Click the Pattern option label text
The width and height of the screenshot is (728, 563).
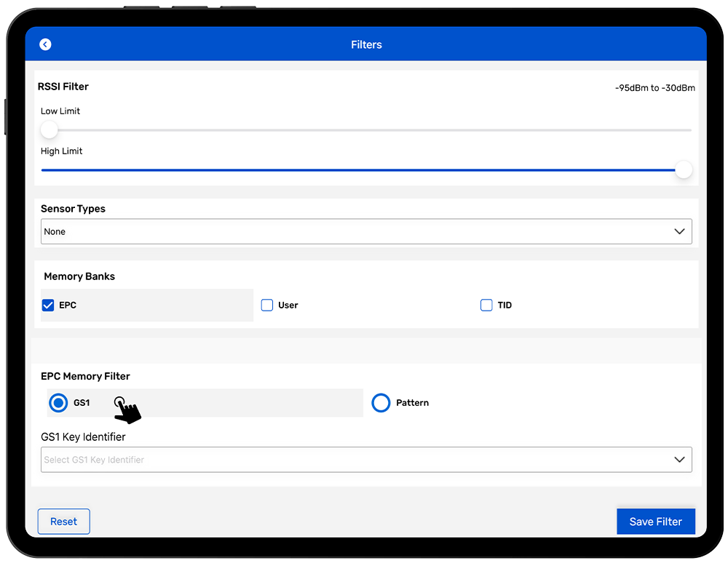(x=412, y=402)
